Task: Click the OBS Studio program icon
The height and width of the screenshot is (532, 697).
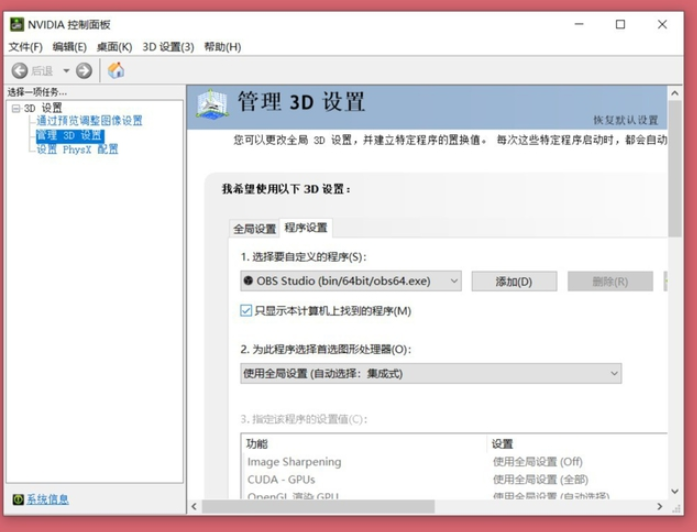Action: click(x=248, y=280)
